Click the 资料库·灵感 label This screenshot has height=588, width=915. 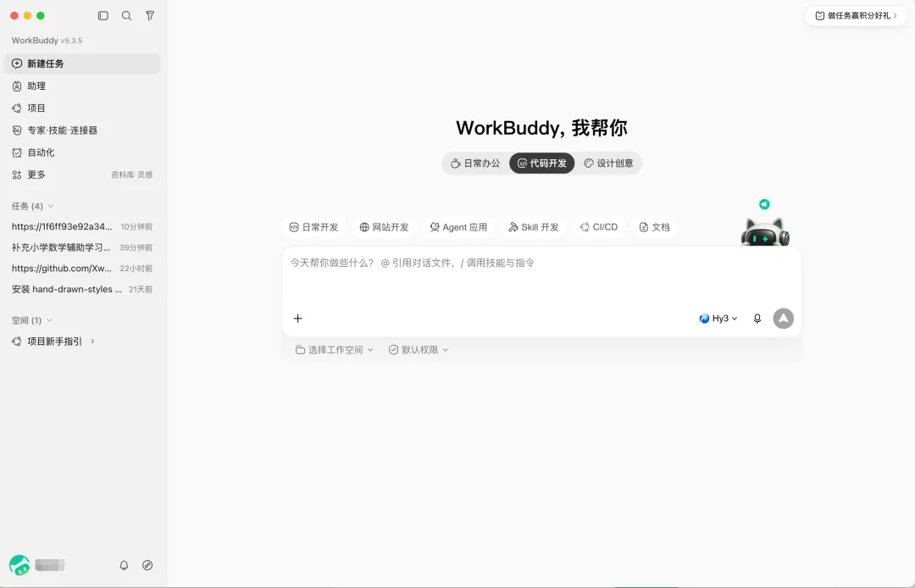[132, 175]
